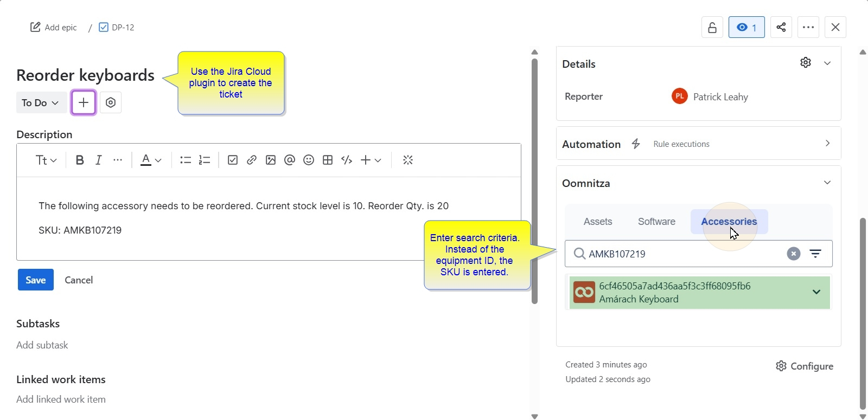This screenshot has width=868, height=420.
Task: Click Add linked work item
Action: [61, 399]
